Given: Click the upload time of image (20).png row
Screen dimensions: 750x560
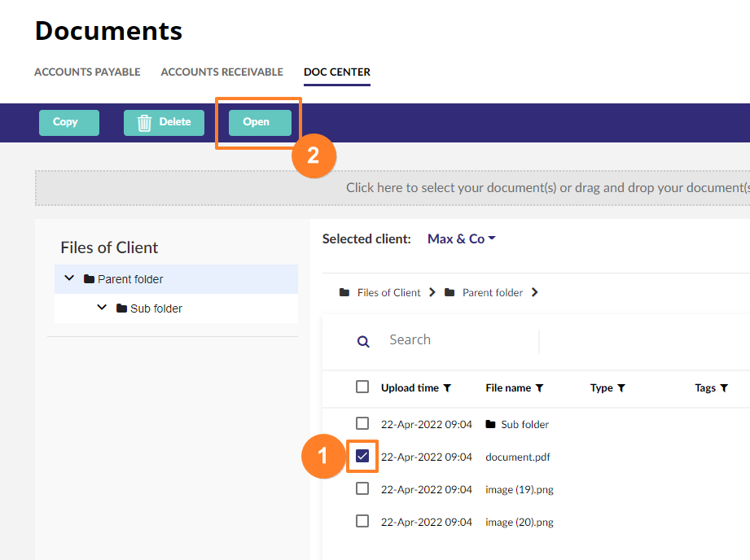Looking at the screenshot, I should click(427, 523).
